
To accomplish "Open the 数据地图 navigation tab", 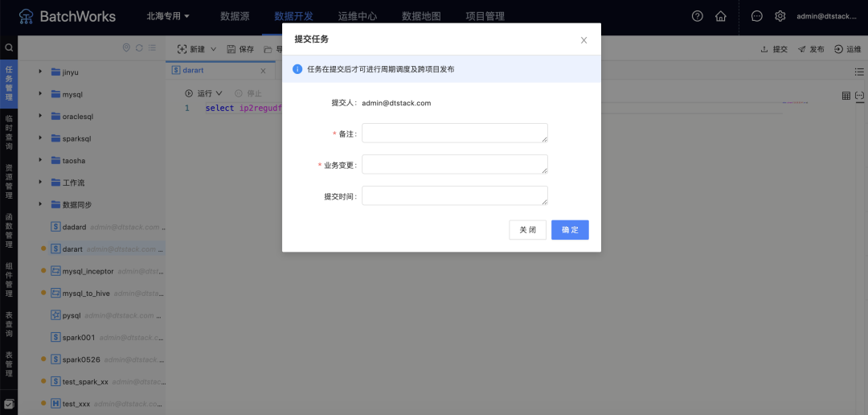I will click(421, 16).
